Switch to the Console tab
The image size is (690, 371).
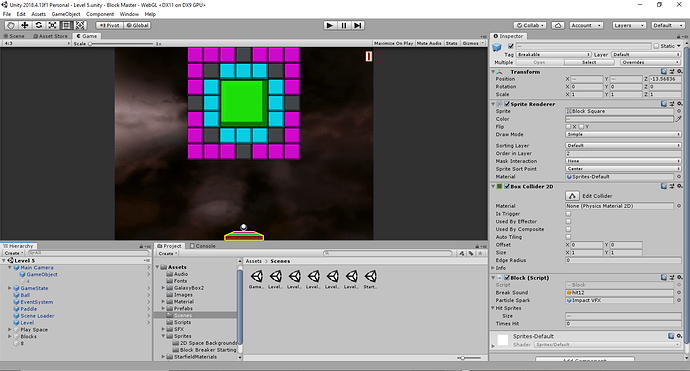202,246
